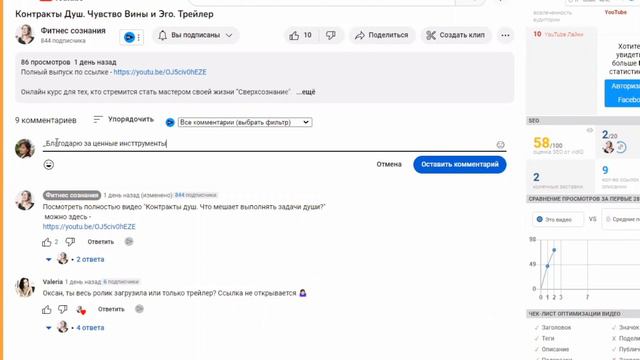Select the Это видео radio option
640x360 pixels.
click(x=540, y=219)
